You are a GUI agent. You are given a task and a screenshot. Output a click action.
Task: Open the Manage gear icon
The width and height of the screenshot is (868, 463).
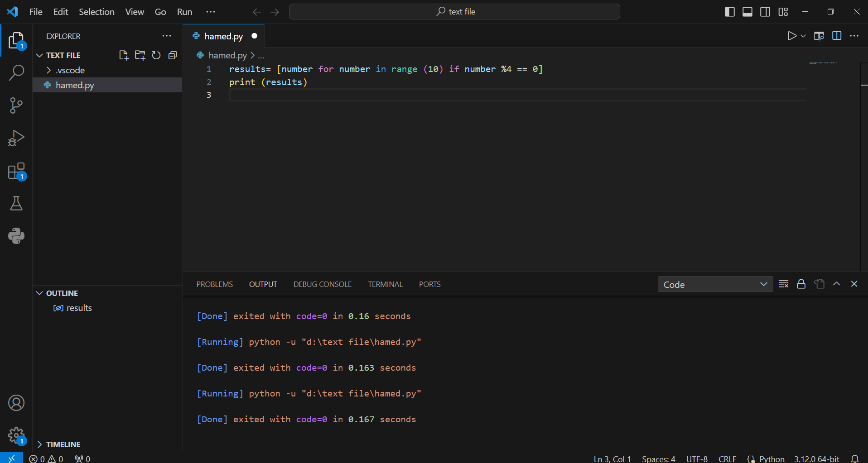16,436
